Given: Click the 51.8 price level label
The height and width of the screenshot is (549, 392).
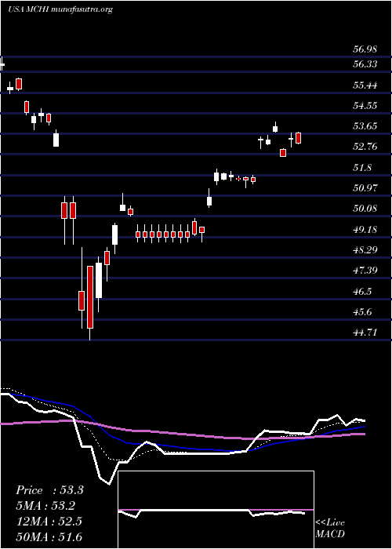Looking at the screenshot, I should tap(362, 167).
